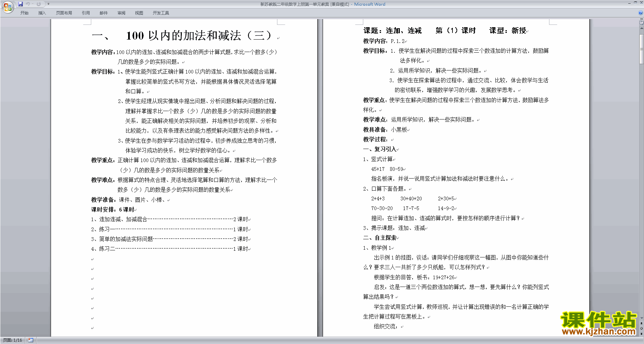Viewport: 644px width, 344px height.
Task: Switch to the 引用 tab
Action: pos(86,13)
